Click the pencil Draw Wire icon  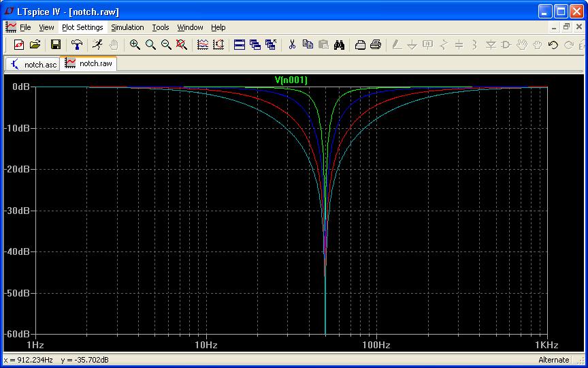pyautogui.click(x=396, y=45)
